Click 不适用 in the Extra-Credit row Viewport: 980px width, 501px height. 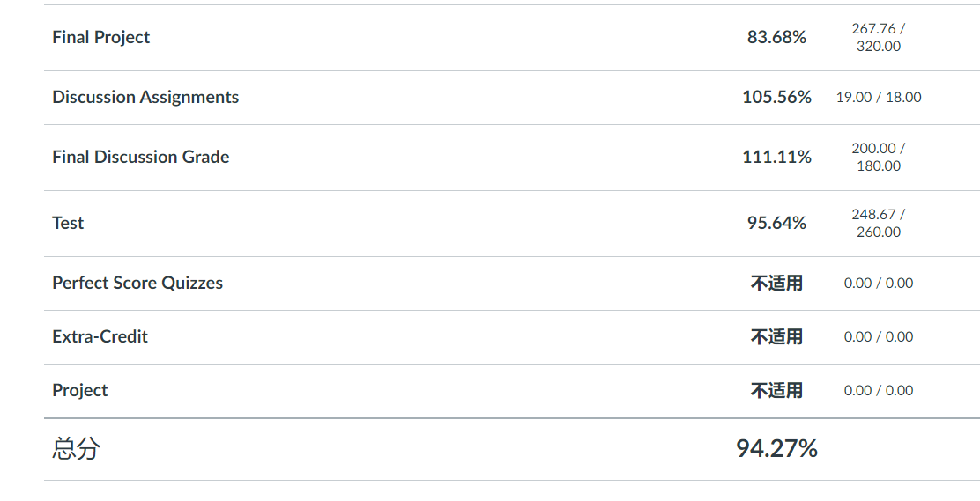[776, 336]
